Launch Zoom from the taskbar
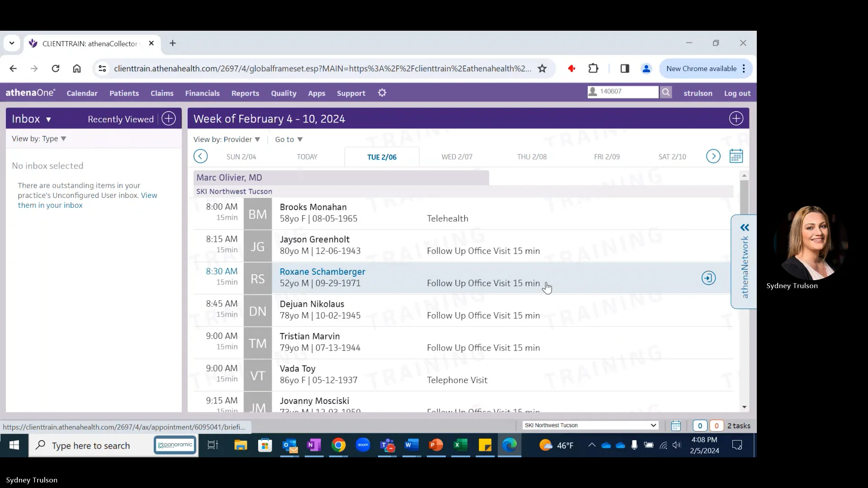Image resolution: width=868 pixels, height=488 pixels. pyautogui.click(x=363, y=446)
